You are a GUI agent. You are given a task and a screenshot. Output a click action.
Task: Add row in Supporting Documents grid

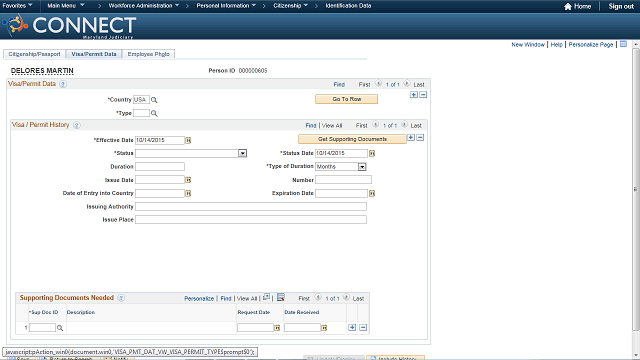[x=352, y=327]
